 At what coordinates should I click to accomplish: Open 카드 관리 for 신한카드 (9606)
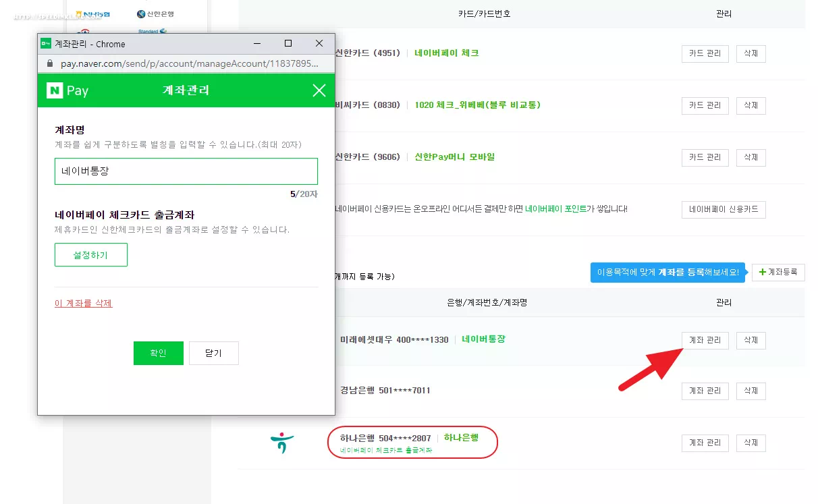point(705,157)
